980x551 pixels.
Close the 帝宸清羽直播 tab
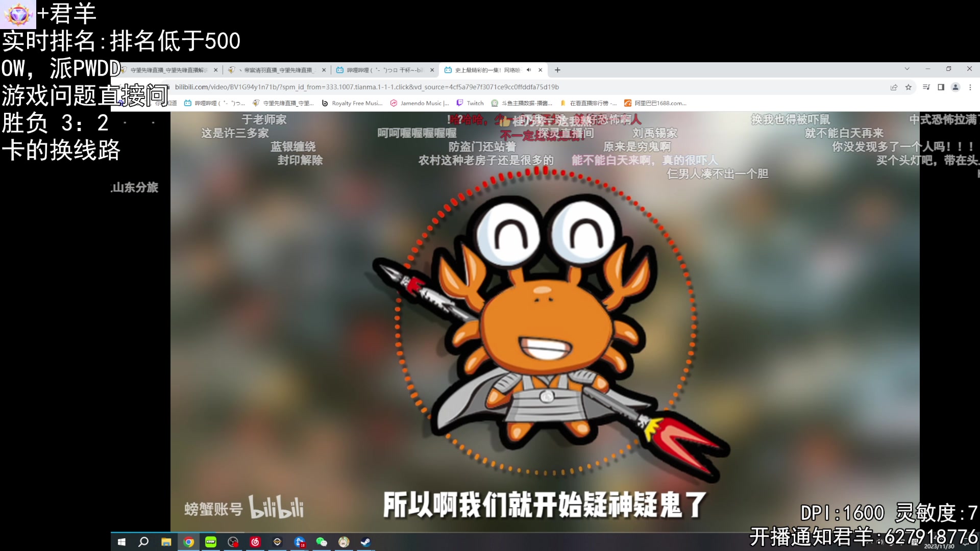pyautogui.click(x=324, y=70)
